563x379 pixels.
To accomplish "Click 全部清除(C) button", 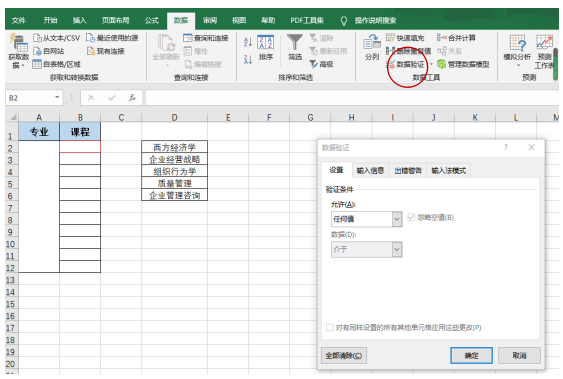I will tap(344, 356).
